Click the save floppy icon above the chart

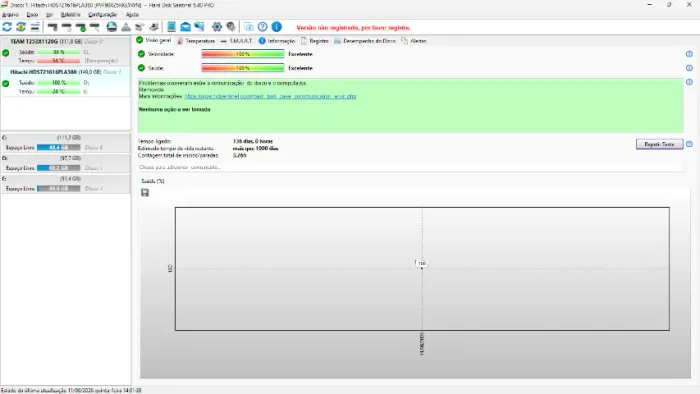click(x=145, y=192)
